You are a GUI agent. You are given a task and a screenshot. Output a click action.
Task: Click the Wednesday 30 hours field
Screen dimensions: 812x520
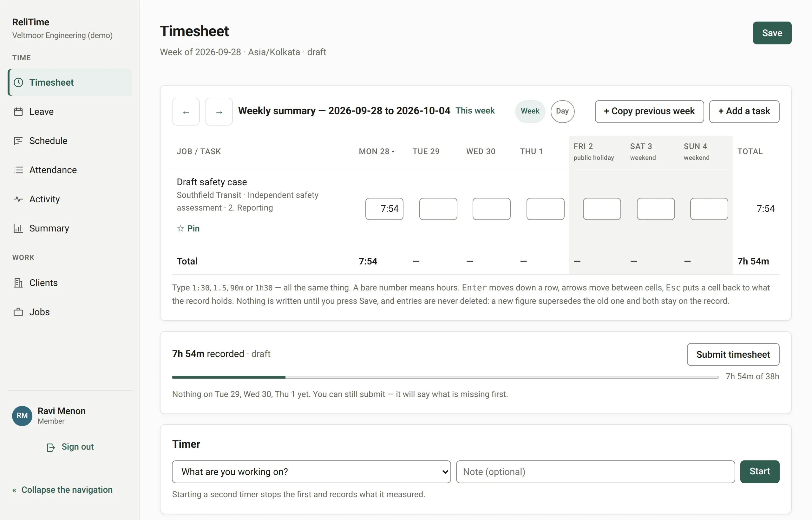coord(491,209)
